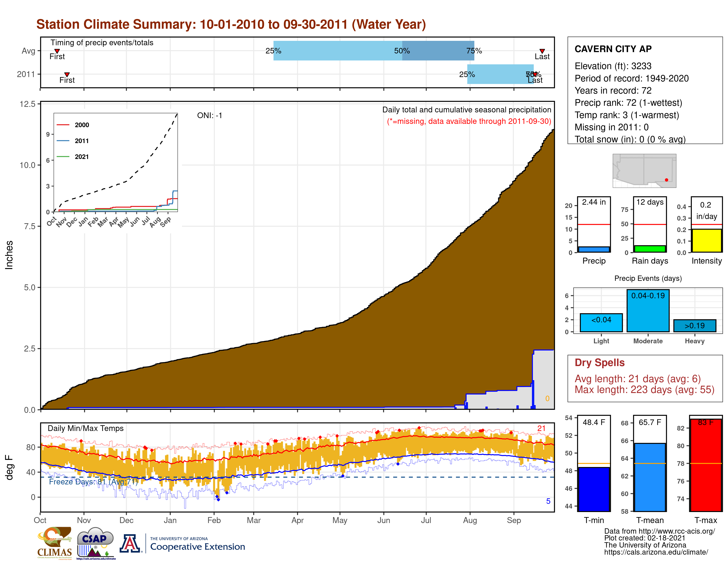The width and height of the screenshot is (728, 563).
Task: Click the Aug label on the x-axis
Action: click(x=470, y=521)
